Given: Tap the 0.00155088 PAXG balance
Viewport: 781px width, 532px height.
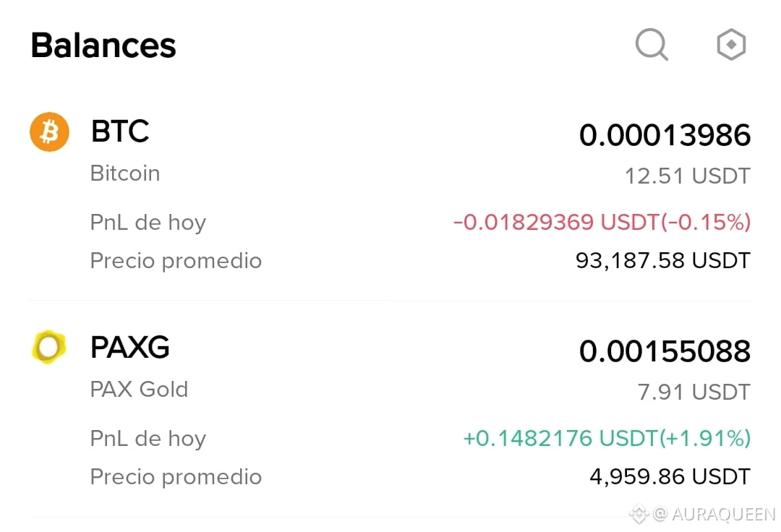Looking at the screenshot, I should tap(665, 351).
